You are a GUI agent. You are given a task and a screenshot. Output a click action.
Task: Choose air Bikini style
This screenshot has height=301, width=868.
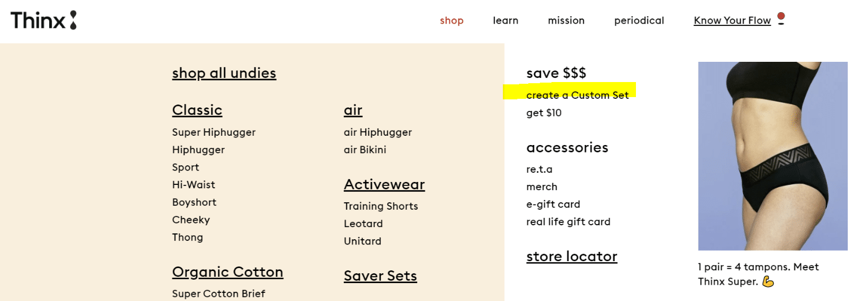pyautogui.click(x=365, y=150)
